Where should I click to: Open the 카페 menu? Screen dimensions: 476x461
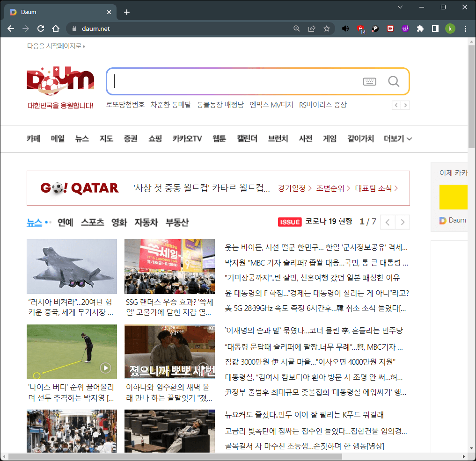coord(33,138)
